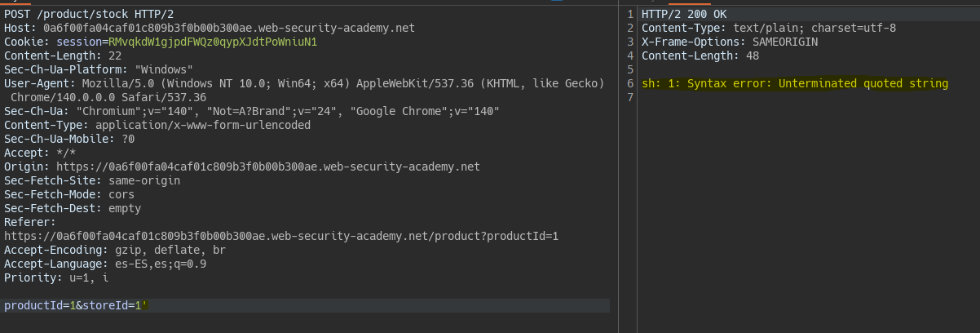The image size is (980, 333).
Task: Click the HTTP/2 200 OK status line
Action: tap(683, 14)
